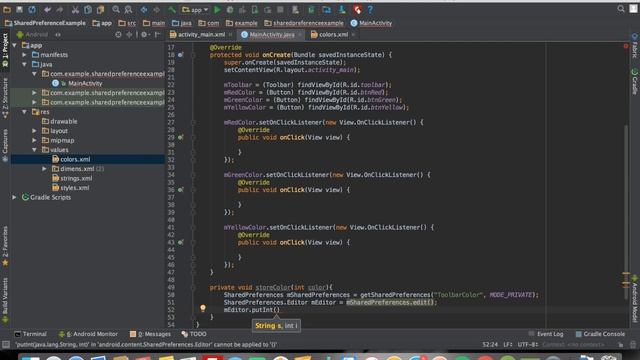
Task: Click the red Fabric toolbar icon
Action: [358, 9]
